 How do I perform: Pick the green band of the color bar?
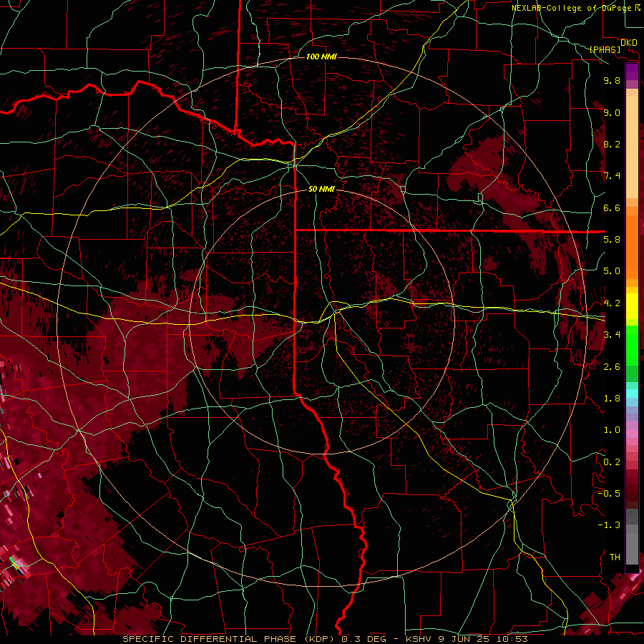coord(632,345)
